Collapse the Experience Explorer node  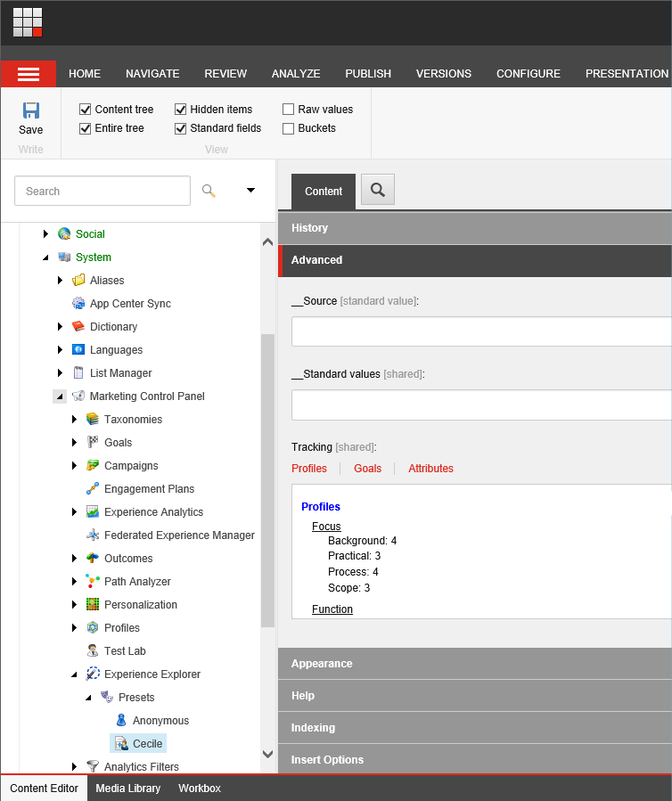75,674
